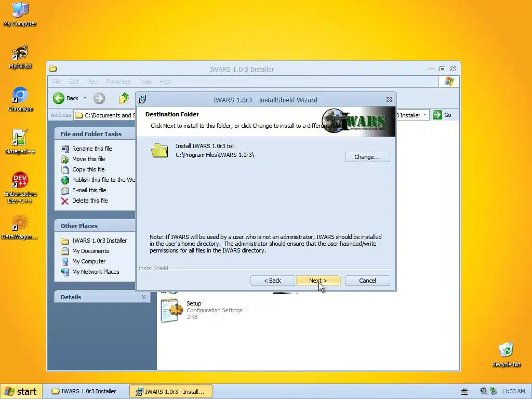Screen dimensions: 532x399
Task: Click the Rename this file link
Action: click(x=92, y=149)
